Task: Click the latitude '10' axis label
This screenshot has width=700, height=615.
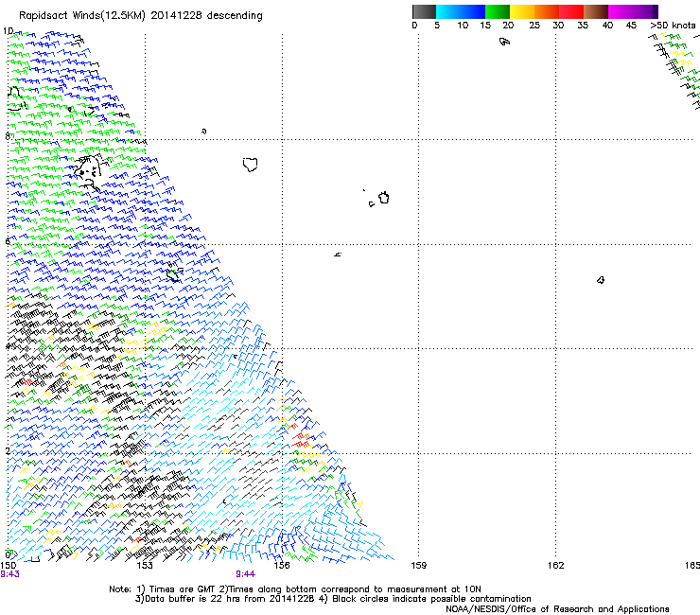Action: tap(8, 31)
